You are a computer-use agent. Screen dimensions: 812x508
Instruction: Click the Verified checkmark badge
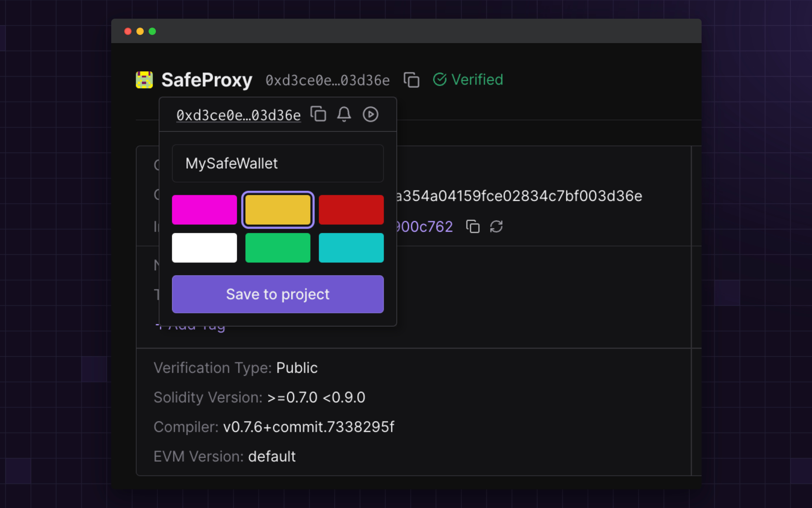tap(468, 80)
